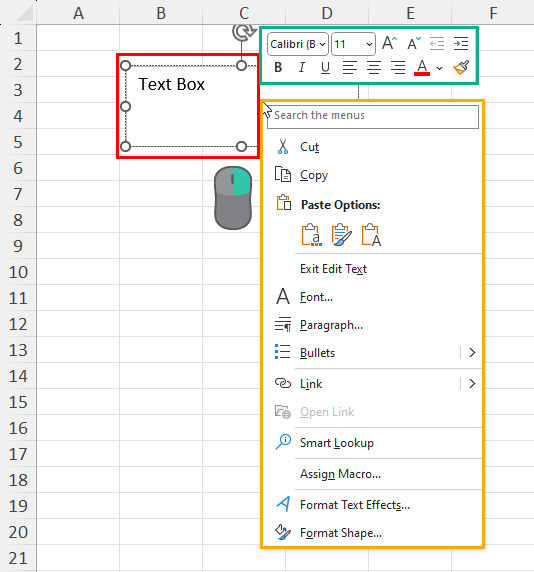Choose Cut from the context menu
The width and height of the screenshot is (534, 572).
click(372, 147)
